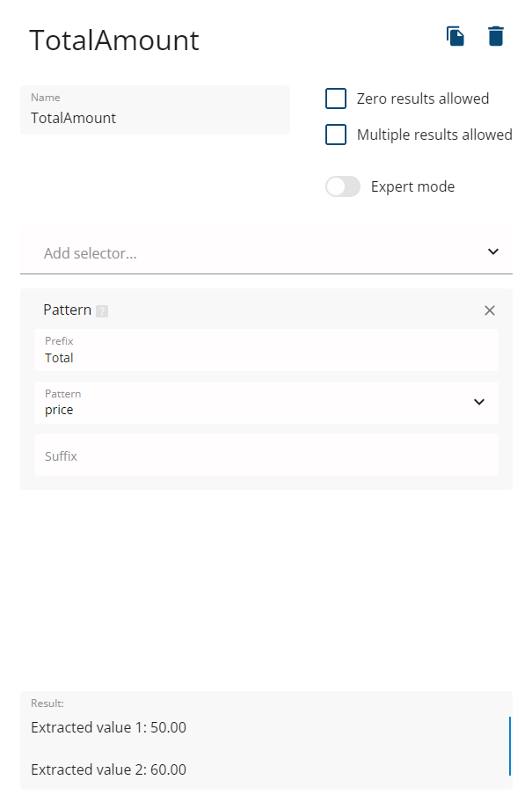Check the Multiple results allowed box

336,135
